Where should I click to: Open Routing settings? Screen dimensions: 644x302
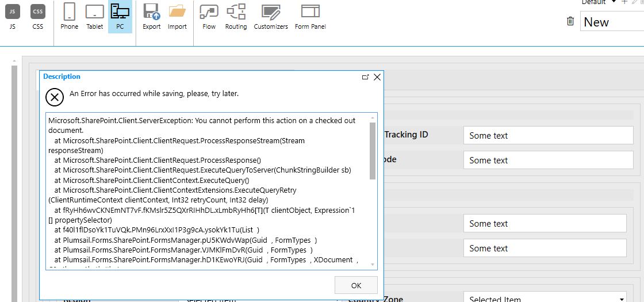pos(236,16)
